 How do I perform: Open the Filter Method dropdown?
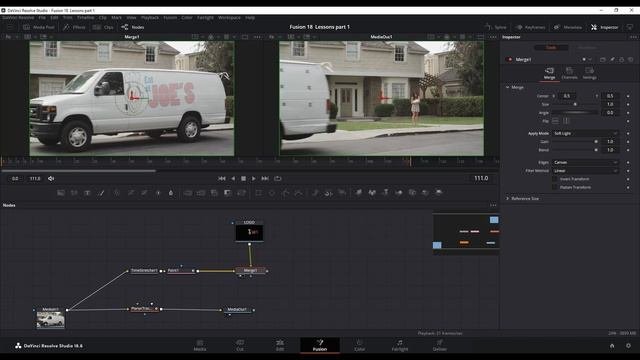(585, 171)
